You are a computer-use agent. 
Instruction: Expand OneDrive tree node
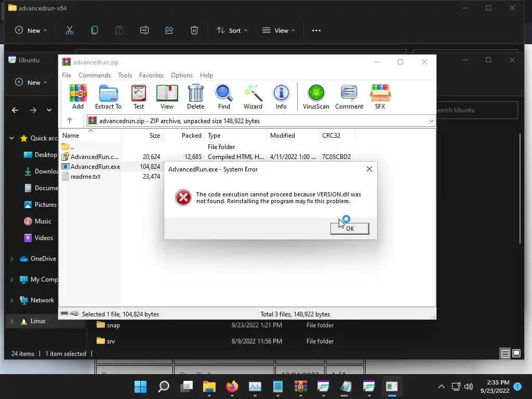click(12, 259)
